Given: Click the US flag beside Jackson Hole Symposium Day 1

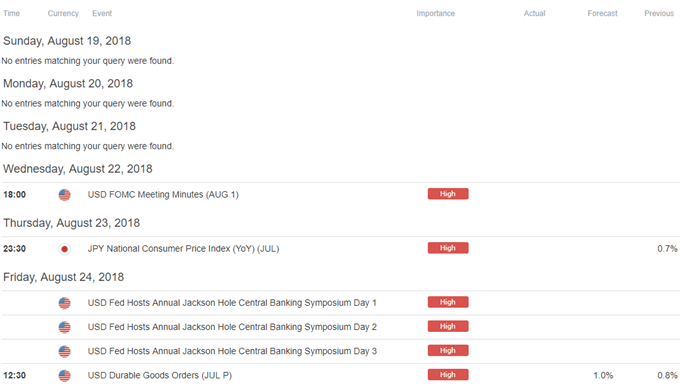Looking at the screenshot, I should point(64,303).
